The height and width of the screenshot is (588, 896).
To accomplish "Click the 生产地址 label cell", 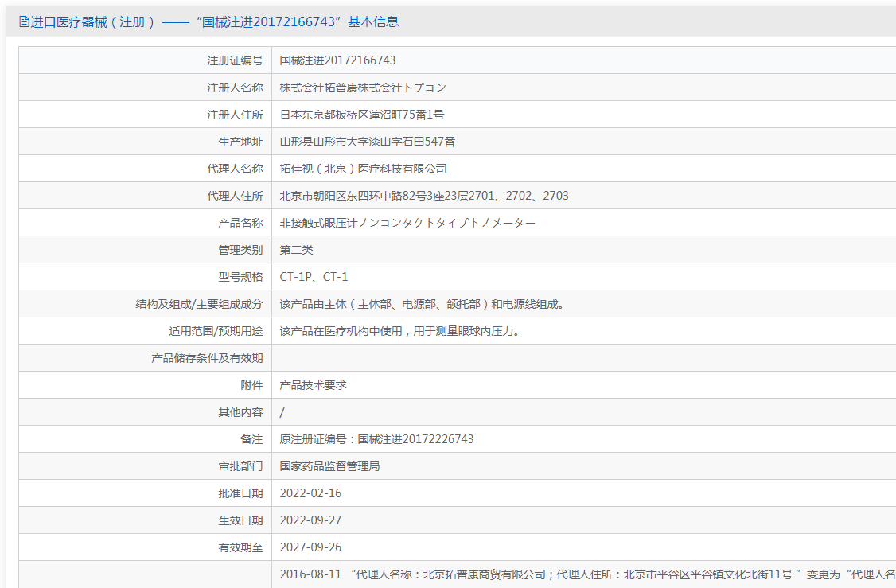I will click(145, 142).
